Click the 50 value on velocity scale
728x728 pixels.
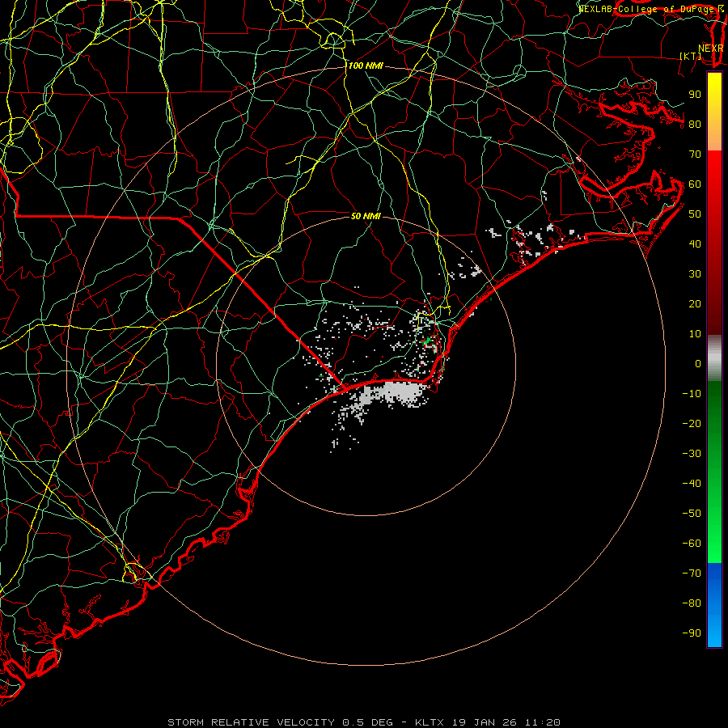tap(695, 214)
